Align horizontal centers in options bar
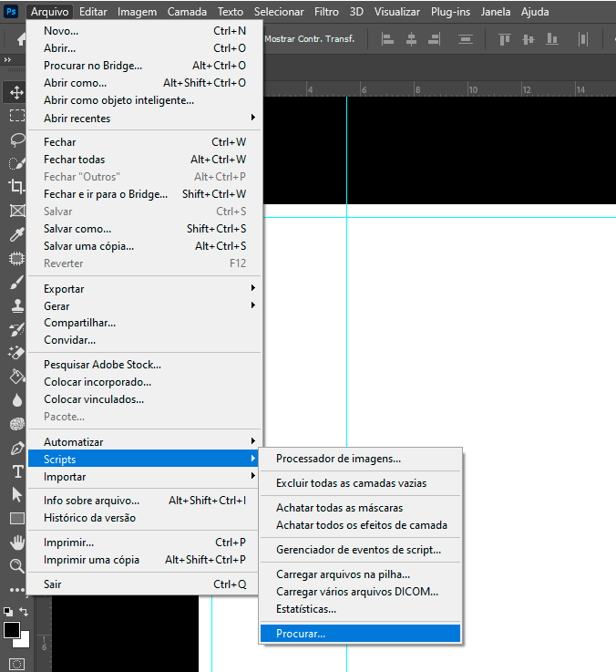The height and width of the screenshot is (672, 616). 411,39
